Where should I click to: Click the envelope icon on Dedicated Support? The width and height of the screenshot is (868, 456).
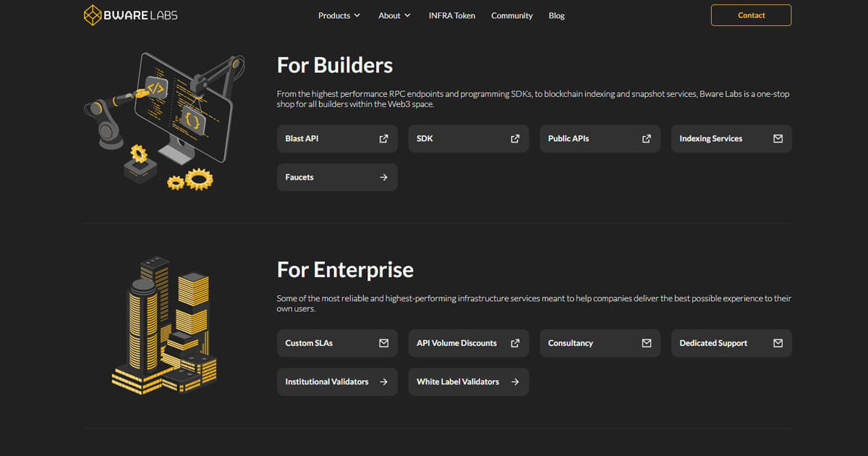pyautogui.click(x=778, y=343)
